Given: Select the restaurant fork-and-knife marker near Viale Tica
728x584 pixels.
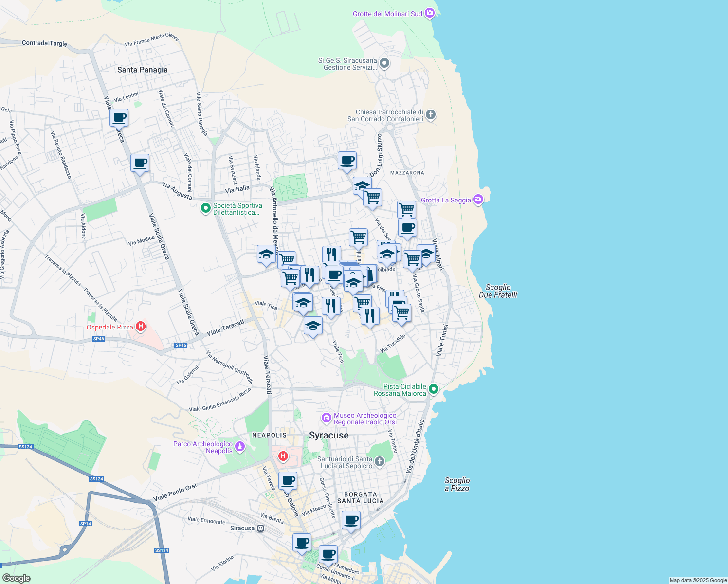Looking at the screenshot, I should [x=331, y=305].
